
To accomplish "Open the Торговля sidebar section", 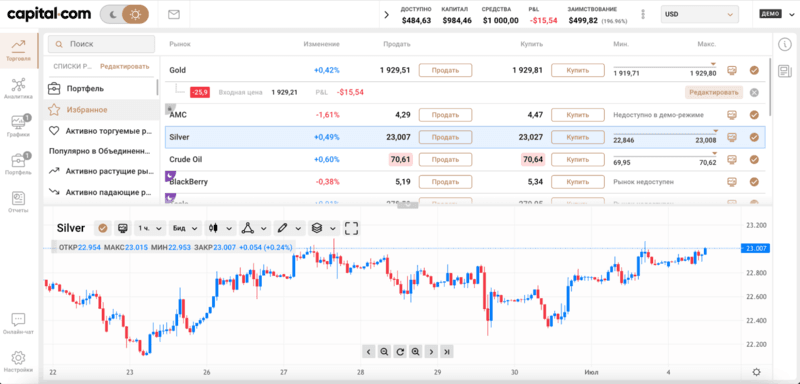I will (x=18, y=51).
